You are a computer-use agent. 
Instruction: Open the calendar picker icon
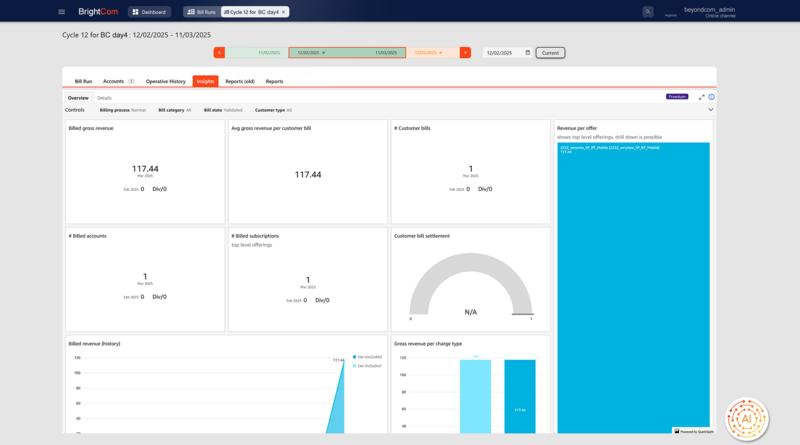coord(528,52)
